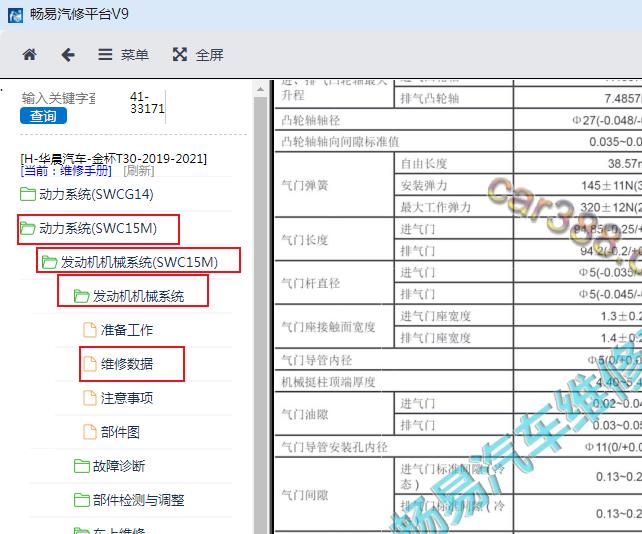The width and height of the screenshot is (642, 534).
Task: Select the 进气门座宽度 cell
Action: (x=454, y=316)
